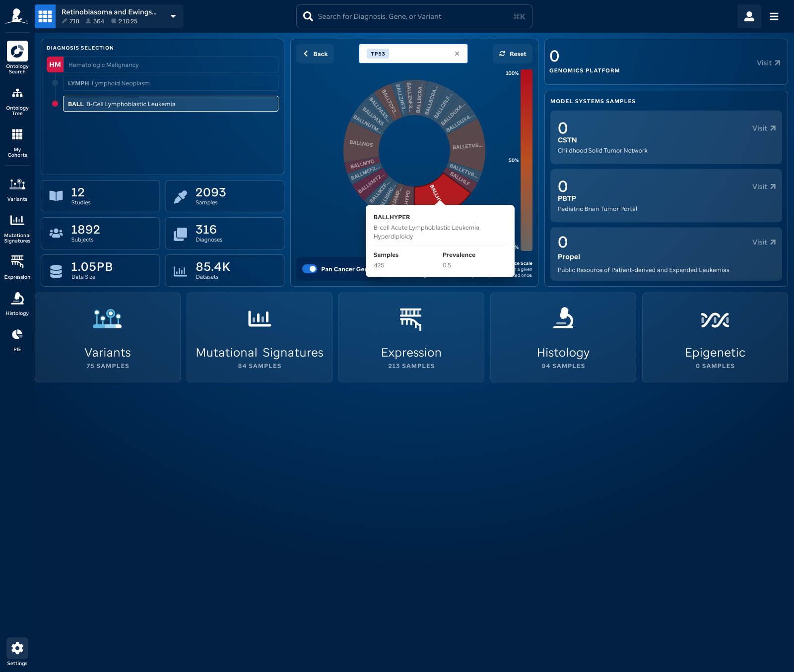Go to My Cohorts
The image size is (794, 672).
click(x=17, y=142)
